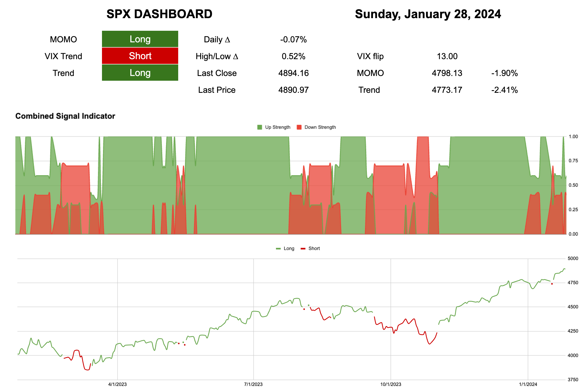Viewport: 584px width, 392px height.
Task: Click the Trend Long green cell
Action: tap(140, 73)
